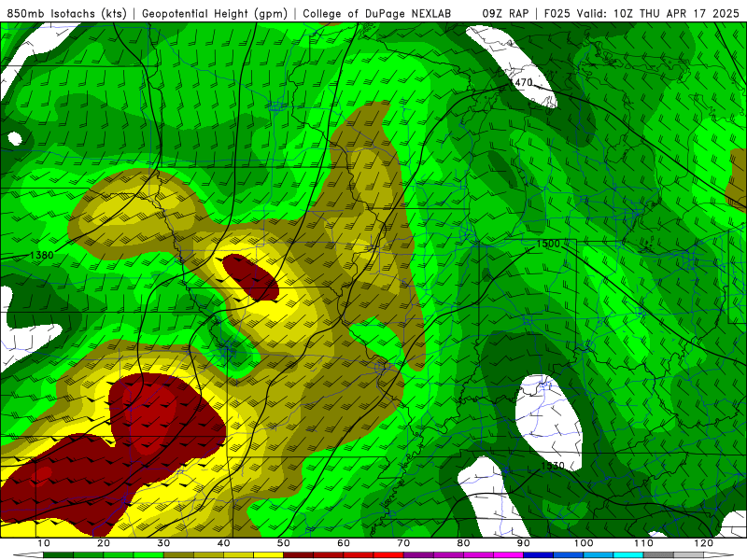Click the dark olive 30-35 kt legend swatch
Screen dimensions: 747x560
[178, 555]
